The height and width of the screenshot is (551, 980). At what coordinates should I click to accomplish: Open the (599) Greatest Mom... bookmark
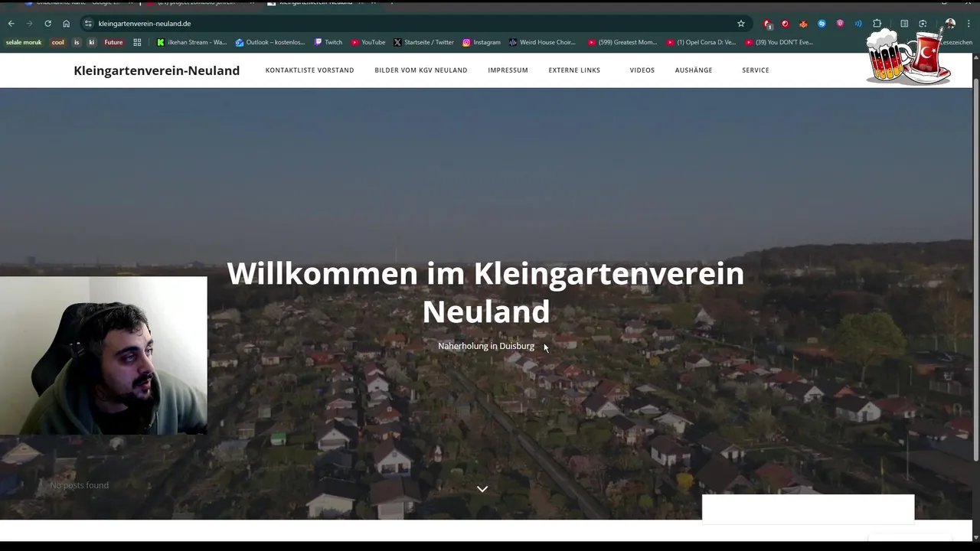[622, 42]
